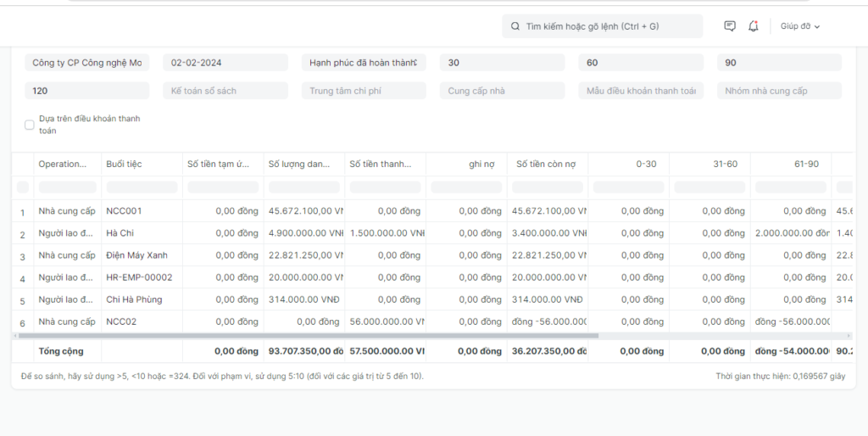Click the date field showing 02-02-2024

pyautogui.click(x=225, y=63)
